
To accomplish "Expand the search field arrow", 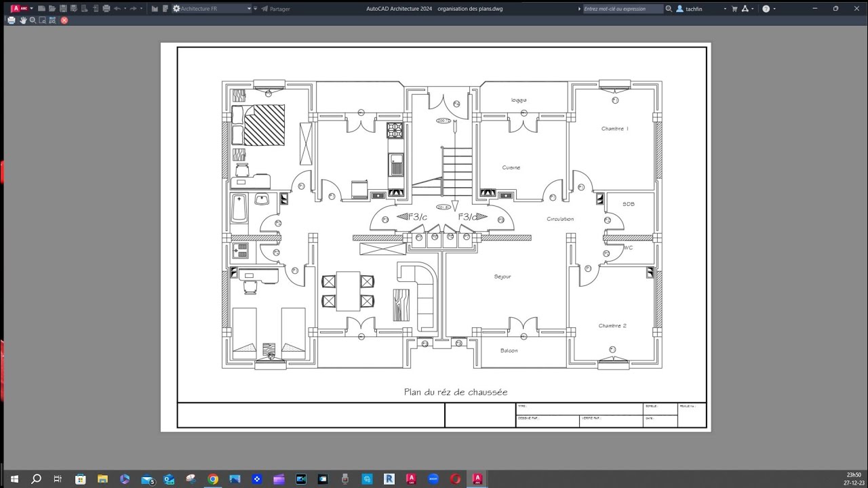I will (x=579, y=9).
